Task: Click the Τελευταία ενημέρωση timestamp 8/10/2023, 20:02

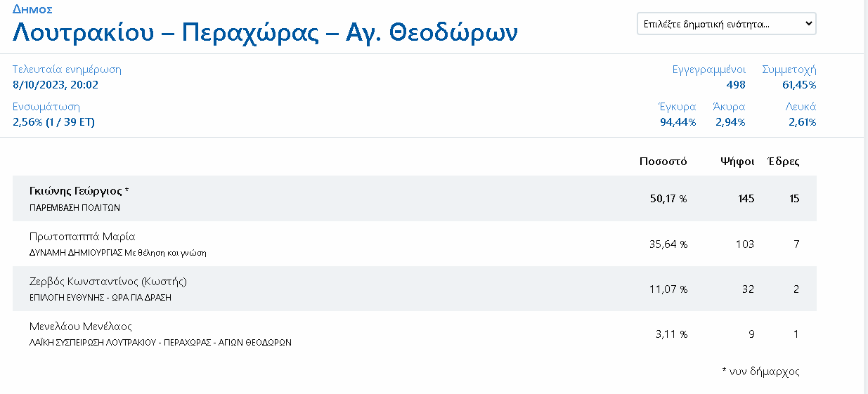Action: coord(56,85)
